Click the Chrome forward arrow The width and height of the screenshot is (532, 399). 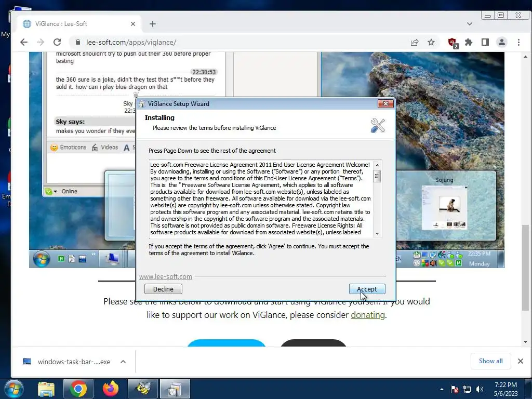[41, 42]
